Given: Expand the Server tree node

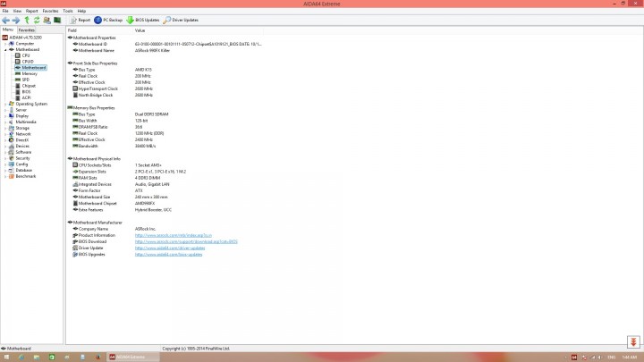Looking at the screenshot, I should (5, 110).
